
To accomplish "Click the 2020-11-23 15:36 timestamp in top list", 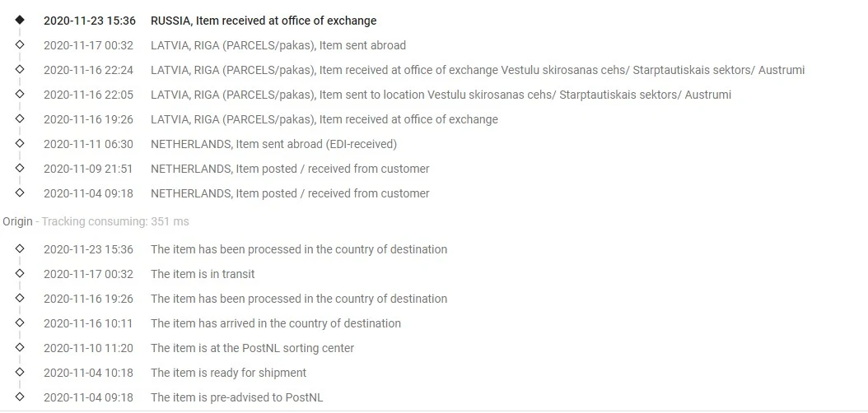I will [90, 21].
